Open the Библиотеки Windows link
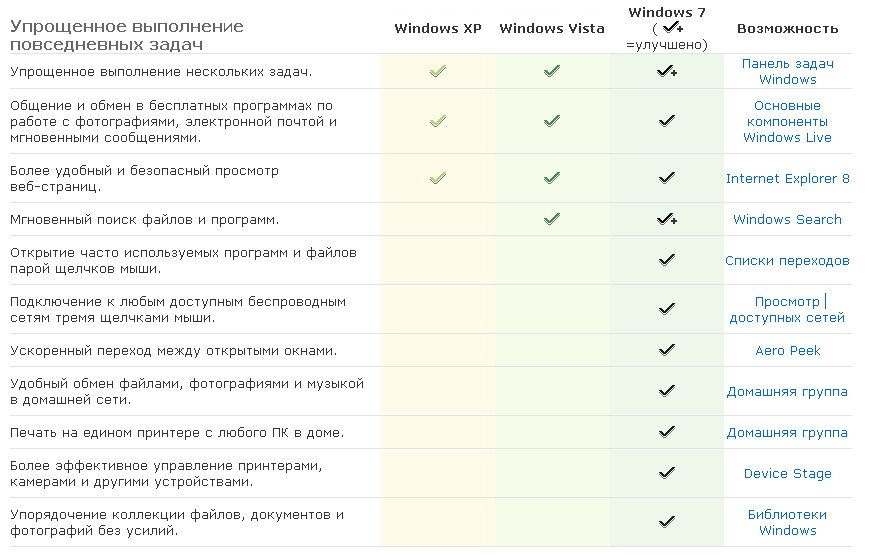The width and height of the screenshot is (872, 555). (788, 522)
